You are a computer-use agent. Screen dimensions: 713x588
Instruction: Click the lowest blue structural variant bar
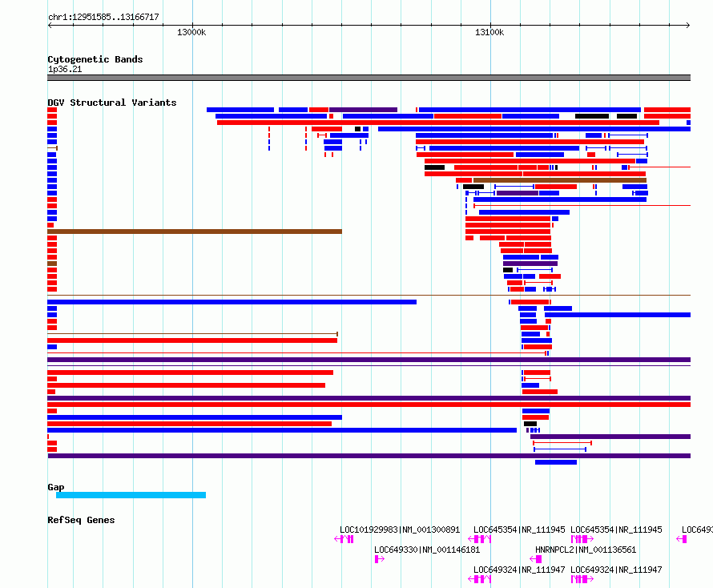click(556, 462)
